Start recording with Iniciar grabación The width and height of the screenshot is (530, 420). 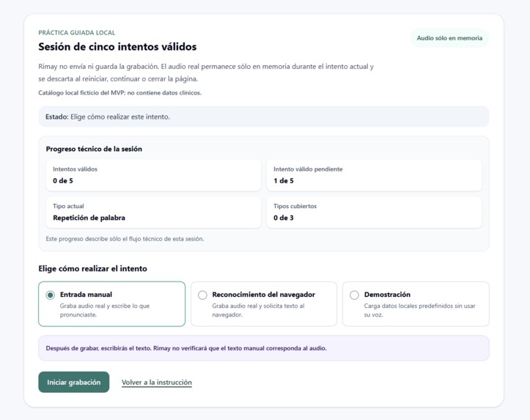coord(74,382)
